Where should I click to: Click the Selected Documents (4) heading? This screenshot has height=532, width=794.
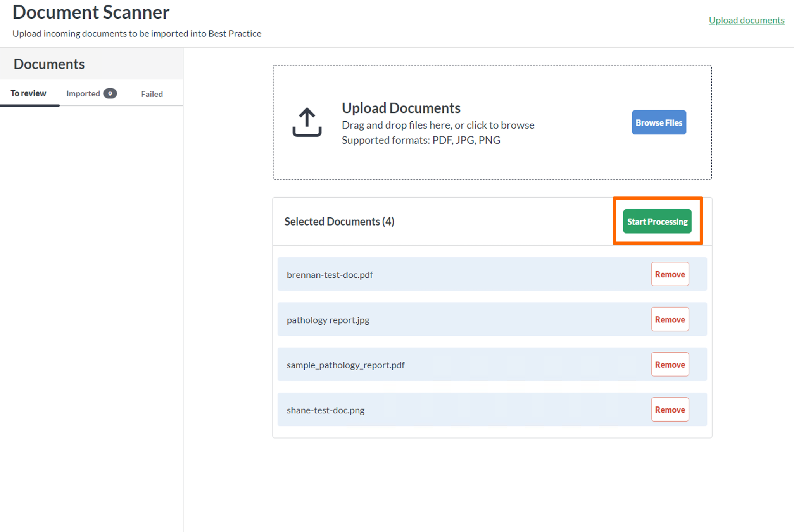tap(339, 221)
